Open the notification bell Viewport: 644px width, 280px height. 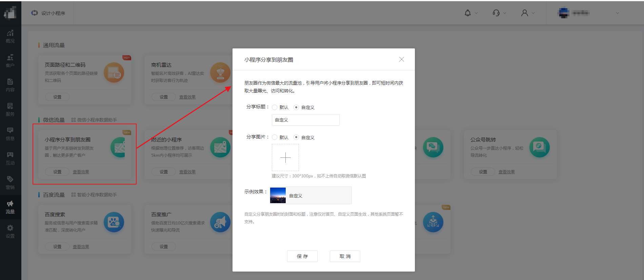(467, 13)
